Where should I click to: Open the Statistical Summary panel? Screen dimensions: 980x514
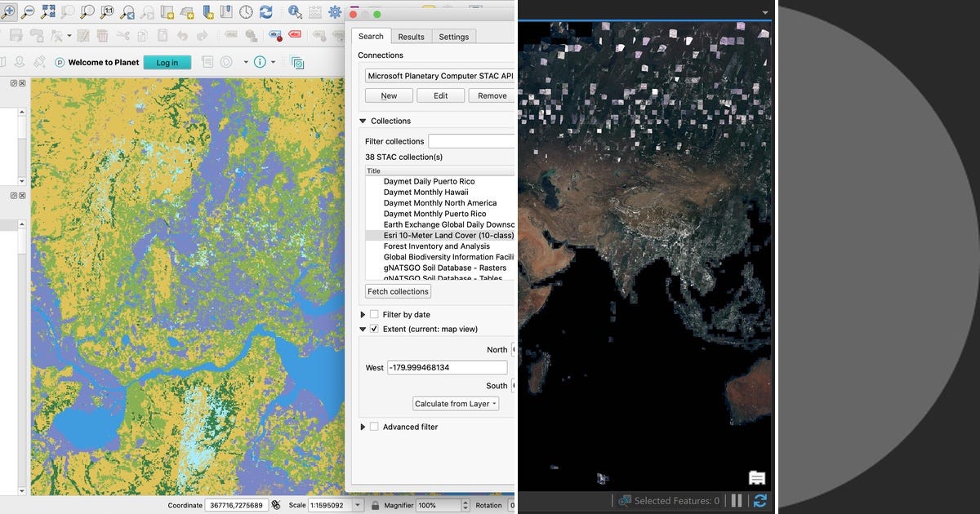tap(314, 12)
